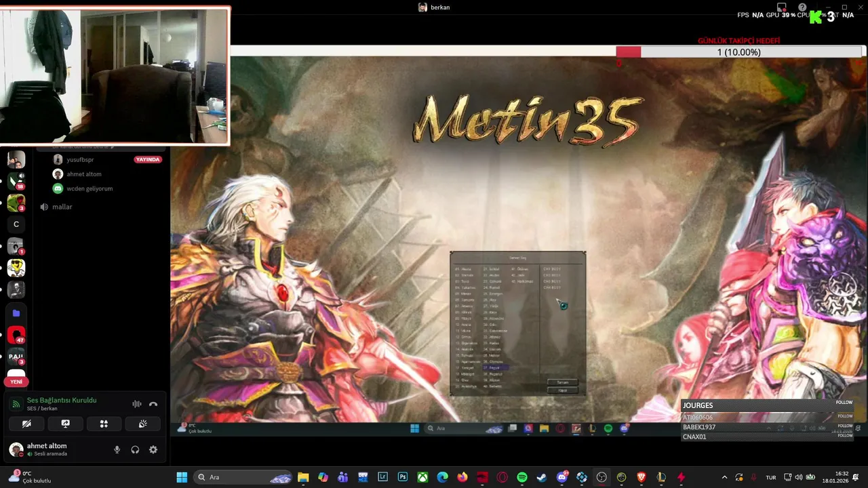Select user wcden geliyorum in voice channel
The height and width of the screenshot is (488, 868).
click(x=90, y=188)
